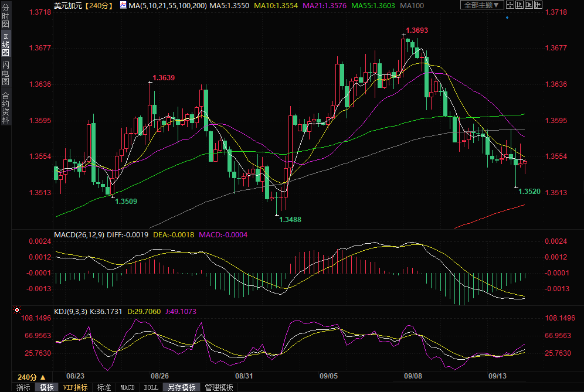This screenshot has width=584, height=392.
Task: Click the blue dot marker near top right
Action: (507, 18)
